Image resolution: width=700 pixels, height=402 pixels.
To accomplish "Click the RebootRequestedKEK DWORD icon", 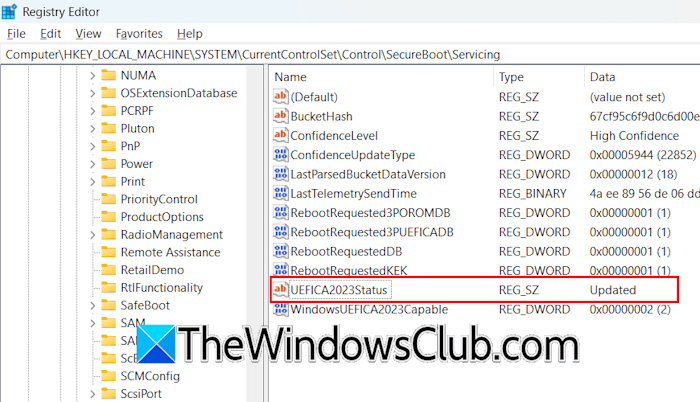I will [280, 270].
